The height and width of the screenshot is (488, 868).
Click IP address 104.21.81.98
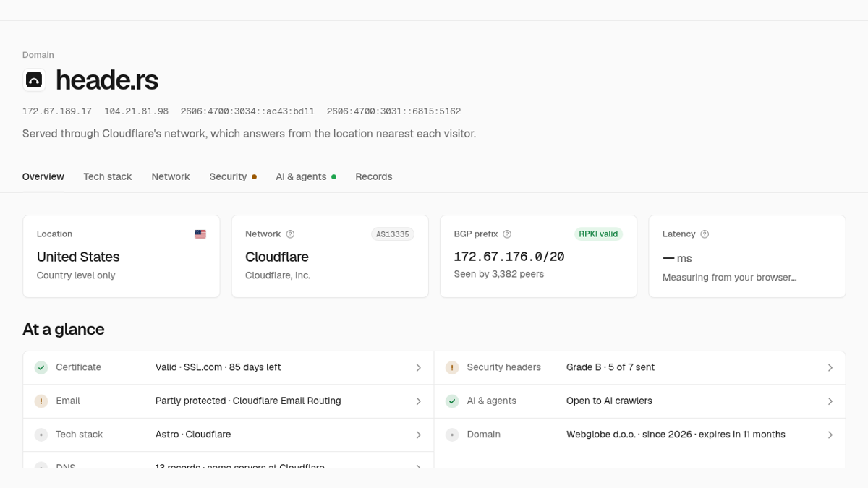point(136,111)
